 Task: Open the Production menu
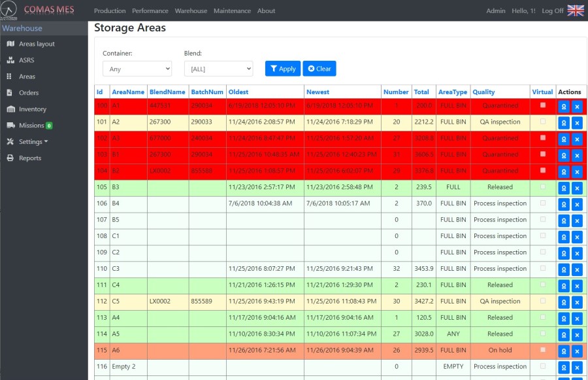[x=110, y=11]
